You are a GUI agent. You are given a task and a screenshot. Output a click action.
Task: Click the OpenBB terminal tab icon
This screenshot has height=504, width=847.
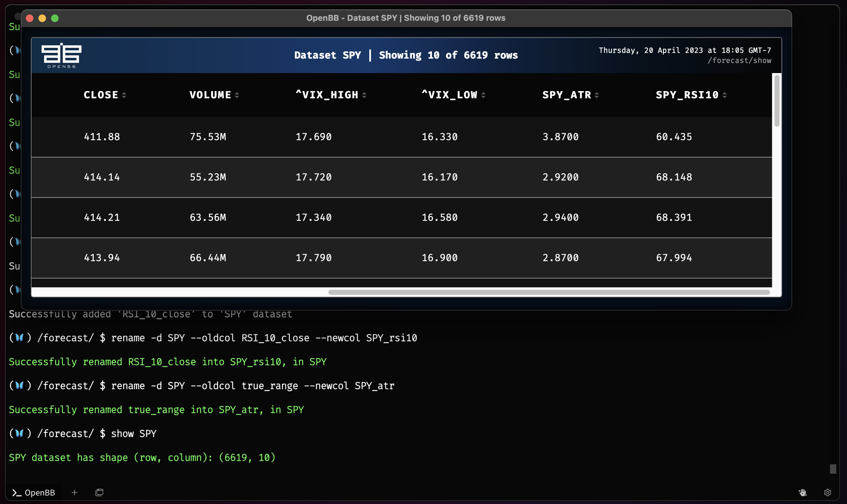17,491
